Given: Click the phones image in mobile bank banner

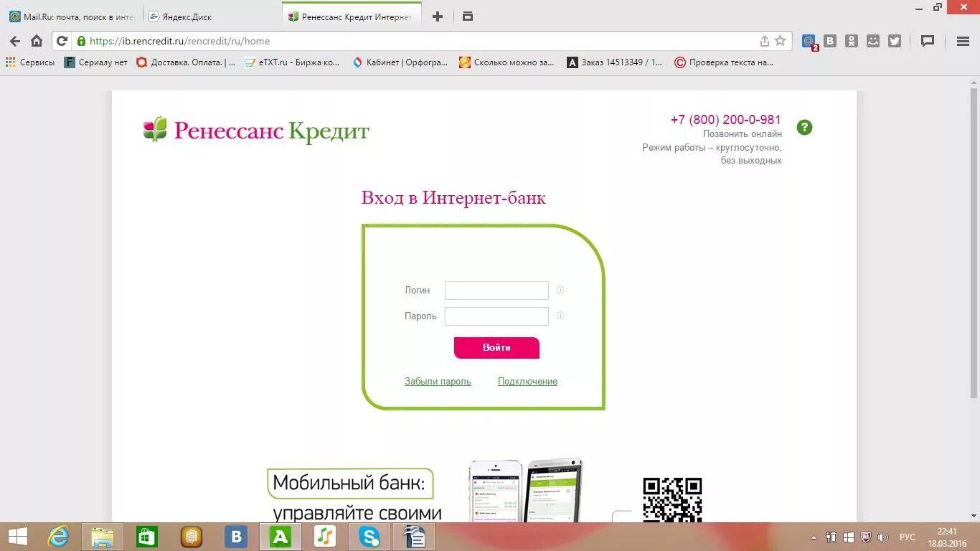Looking at the screenshot, I should point(526,491).
